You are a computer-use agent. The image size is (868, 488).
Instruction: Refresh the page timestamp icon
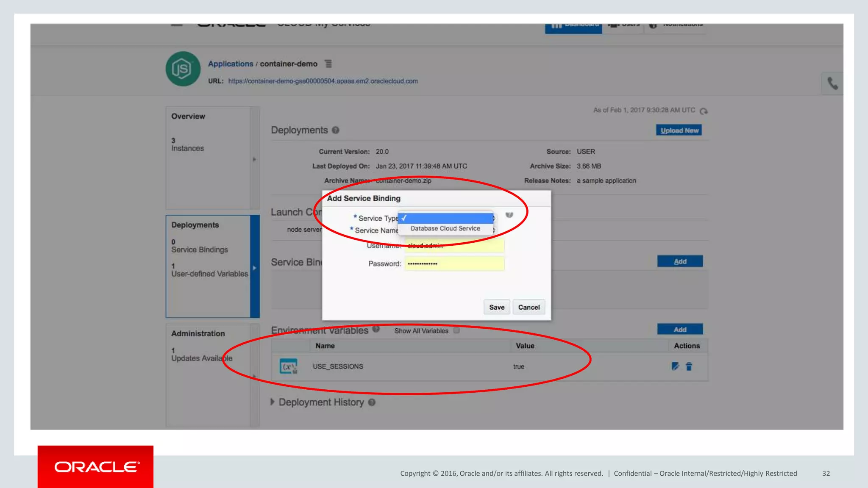(704, 111)
